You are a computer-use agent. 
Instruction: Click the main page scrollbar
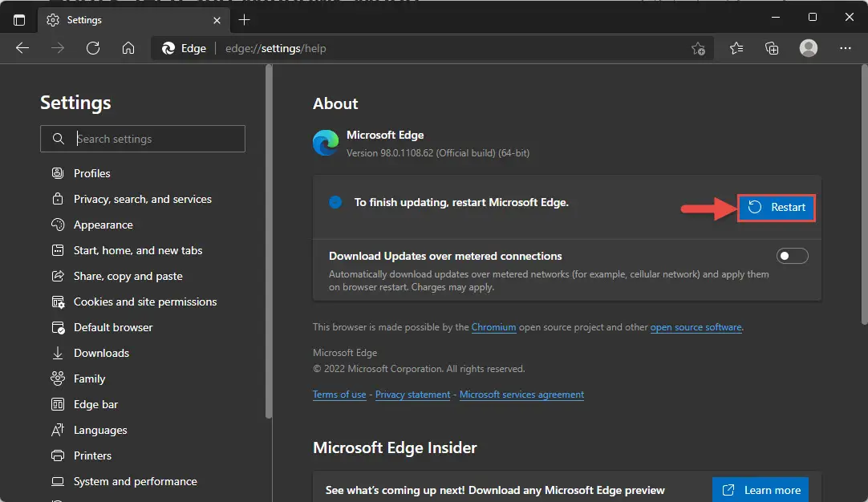pos(865,194)
